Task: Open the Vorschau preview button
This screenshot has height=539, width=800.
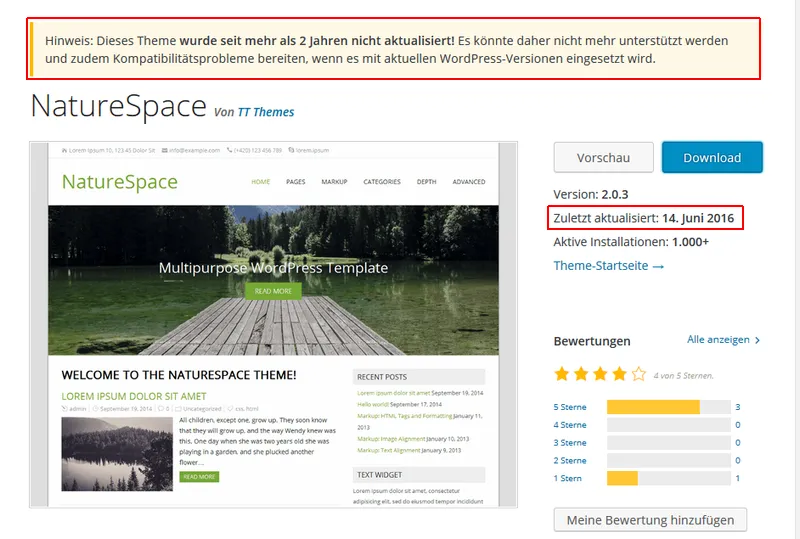Action: [603, 158]
